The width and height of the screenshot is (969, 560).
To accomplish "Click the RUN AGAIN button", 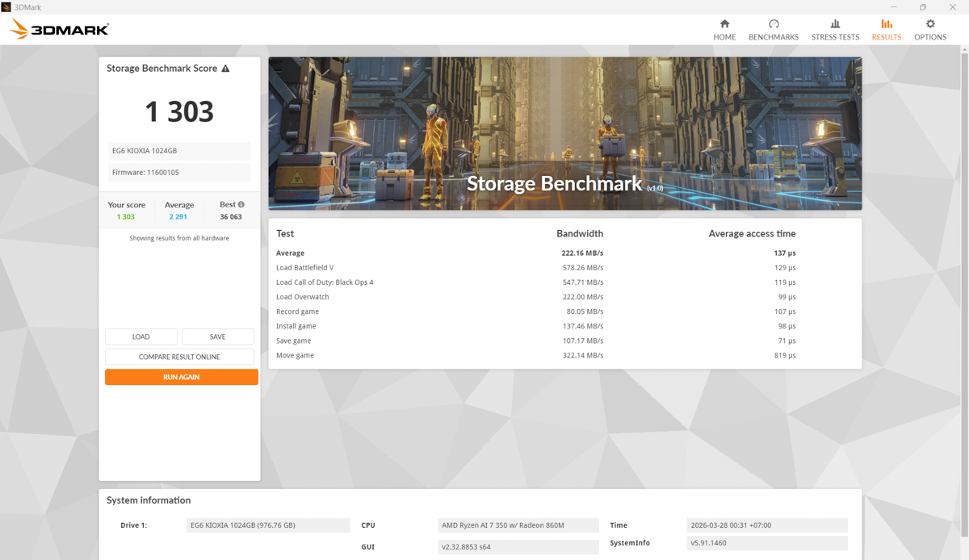I will (x=181, y=377).
